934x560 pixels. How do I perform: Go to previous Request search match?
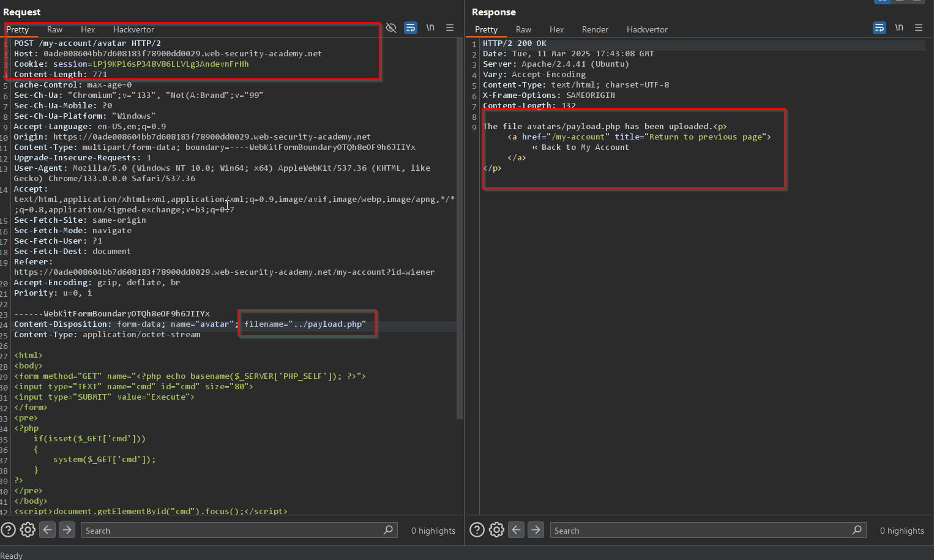[x=48, y=530]
